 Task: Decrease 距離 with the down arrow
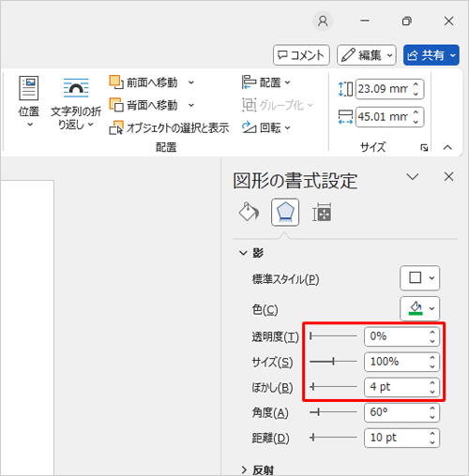pos(432,442)
